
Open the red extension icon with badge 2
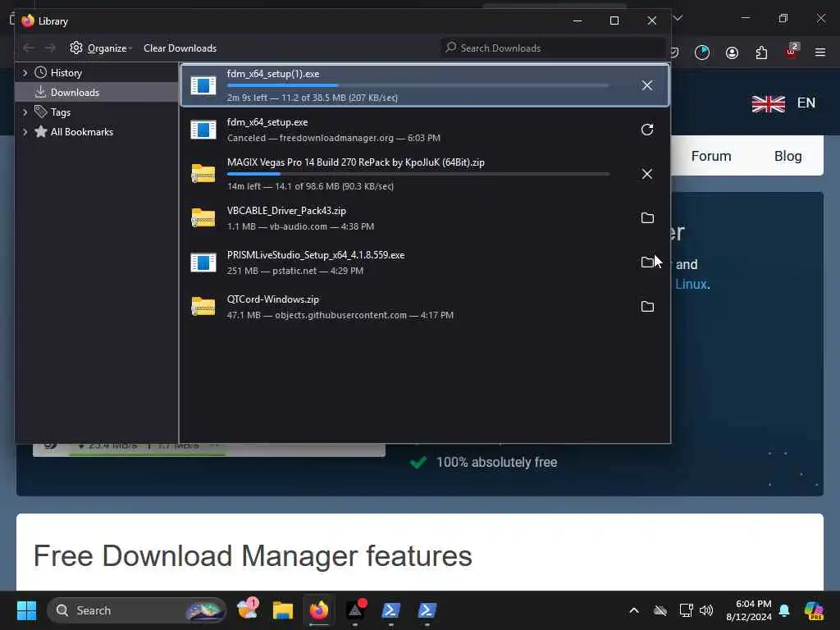click(x=792, y=51)
